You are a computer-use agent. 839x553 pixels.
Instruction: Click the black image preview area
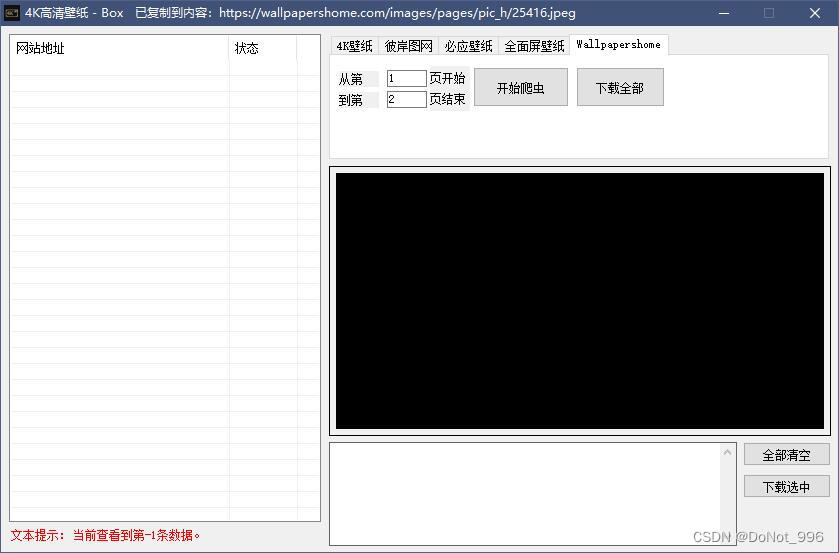[x=579, y=301]
